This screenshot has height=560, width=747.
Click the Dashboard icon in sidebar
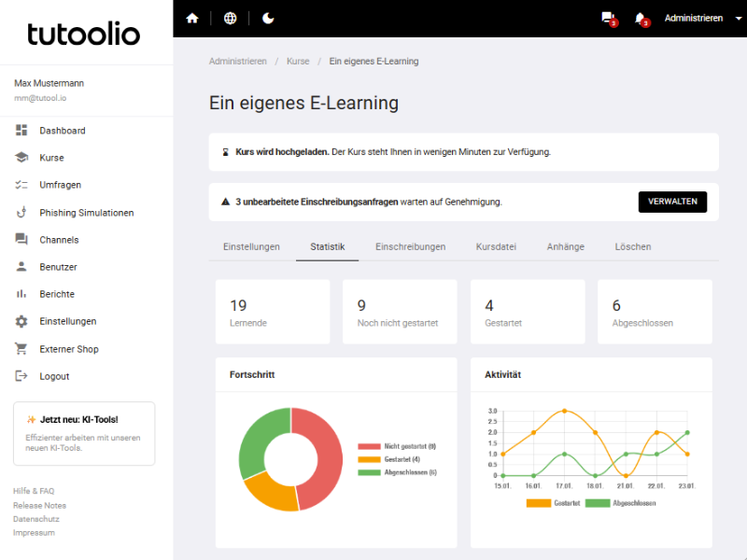[21, 131]
